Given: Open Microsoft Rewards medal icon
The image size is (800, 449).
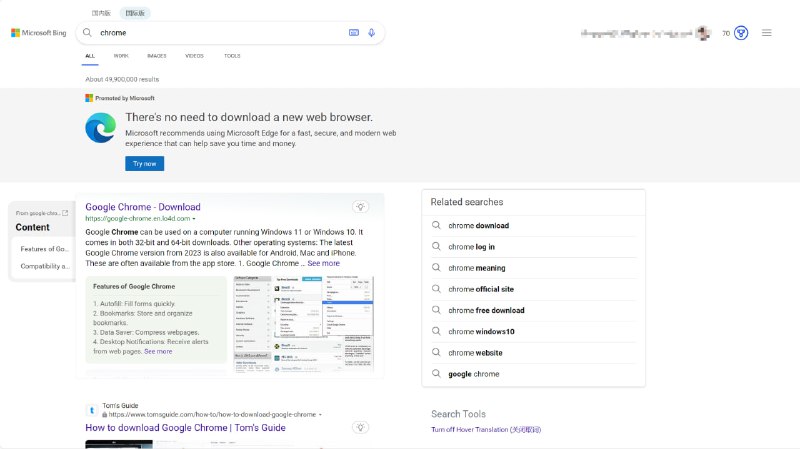Looking at the screenshot, I should point(741,33).
